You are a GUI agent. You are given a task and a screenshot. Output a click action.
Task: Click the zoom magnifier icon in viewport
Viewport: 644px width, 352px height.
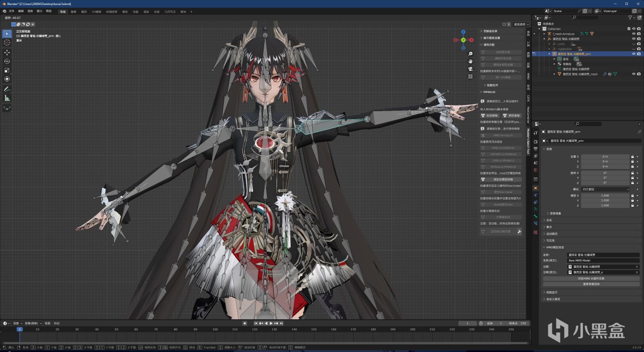tap(470, 54)
